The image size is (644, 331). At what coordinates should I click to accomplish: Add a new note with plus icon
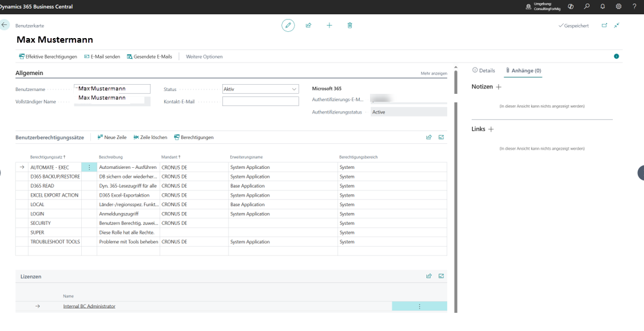499,87
